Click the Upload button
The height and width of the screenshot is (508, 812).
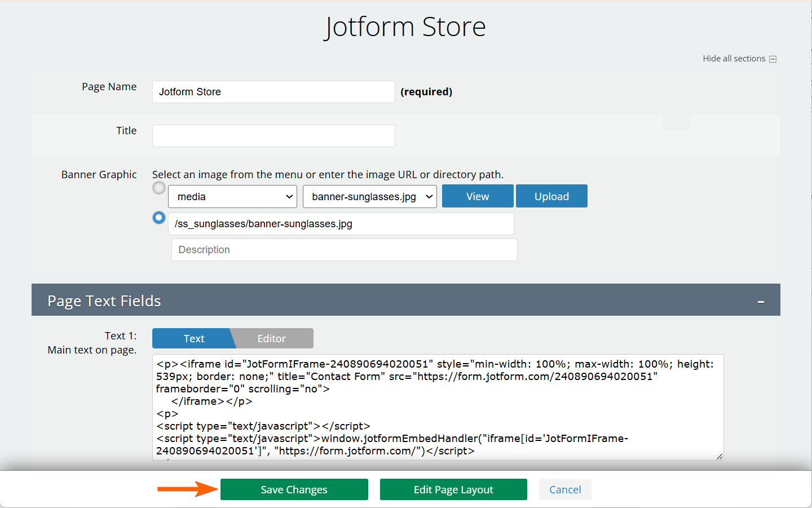[x=551, y=197]
